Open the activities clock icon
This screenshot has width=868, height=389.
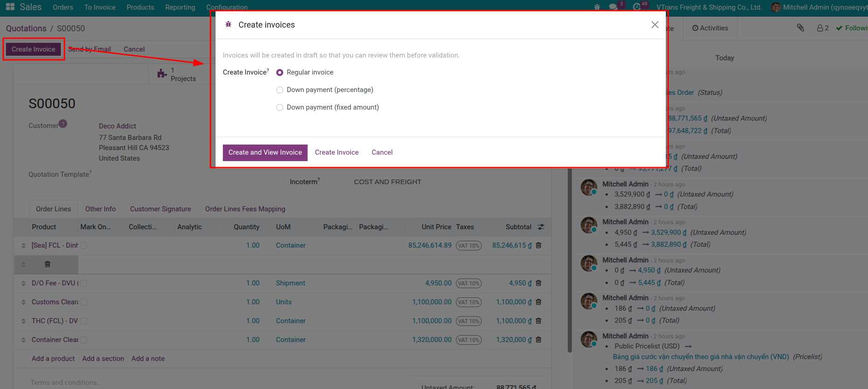(x=637, y=7)
